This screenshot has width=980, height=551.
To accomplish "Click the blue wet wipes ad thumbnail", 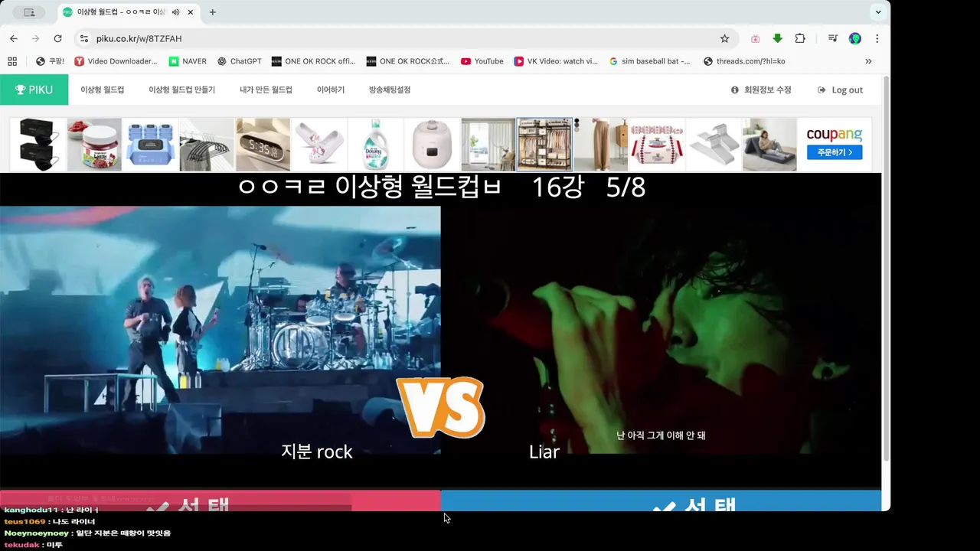I will [150, 145].
